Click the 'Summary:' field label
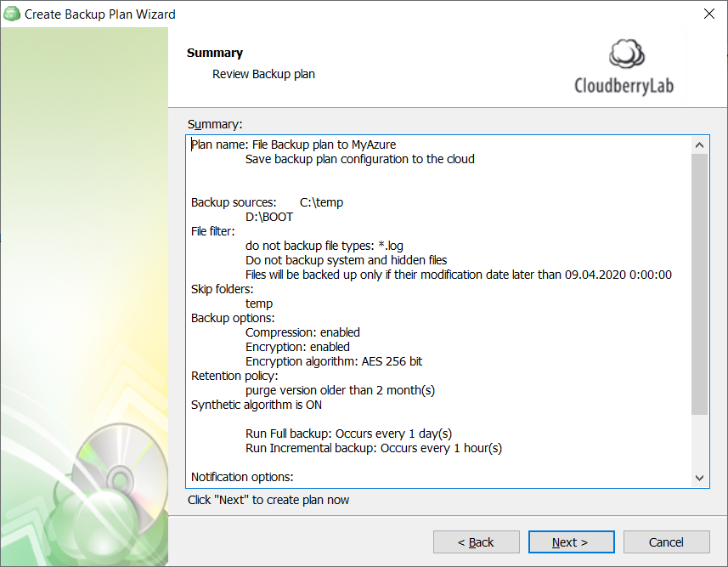Viewport: 728px width, 567px height. click(x=215, y=124)
